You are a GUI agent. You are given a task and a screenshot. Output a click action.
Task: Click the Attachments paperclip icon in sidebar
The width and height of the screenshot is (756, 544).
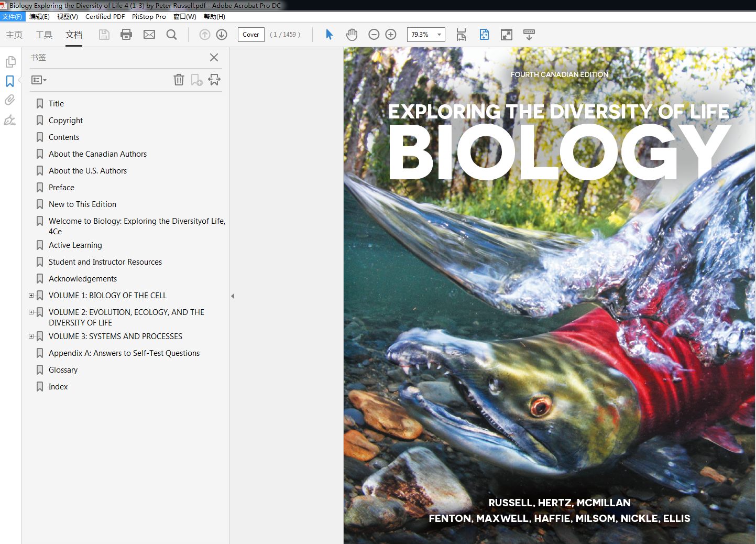(x=10, y=100)
